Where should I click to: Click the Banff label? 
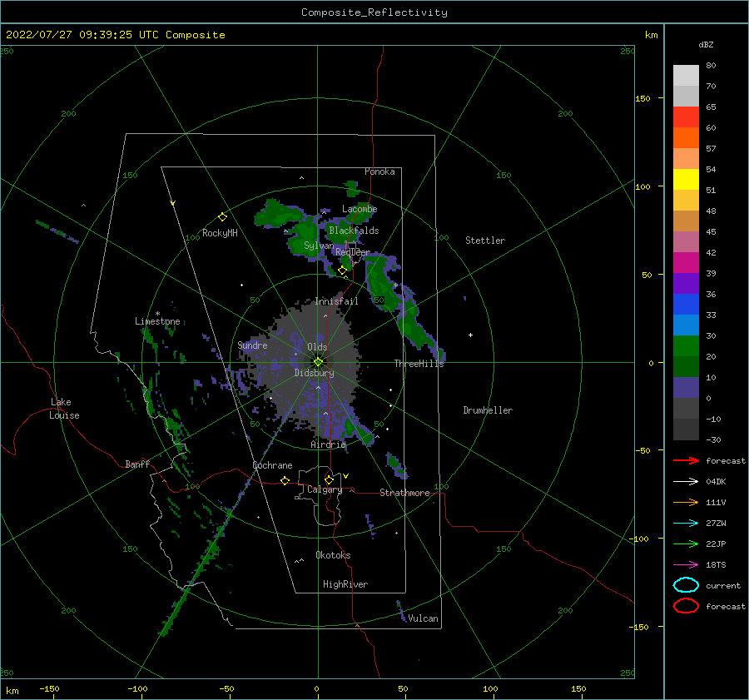pyautogui.click(x=137, y=464)
